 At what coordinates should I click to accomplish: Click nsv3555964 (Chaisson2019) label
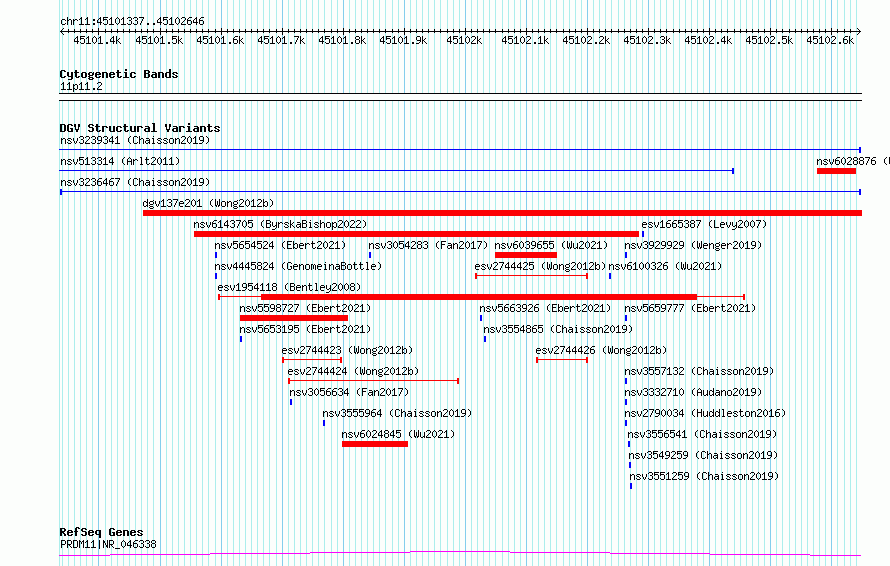pos(397,413)
